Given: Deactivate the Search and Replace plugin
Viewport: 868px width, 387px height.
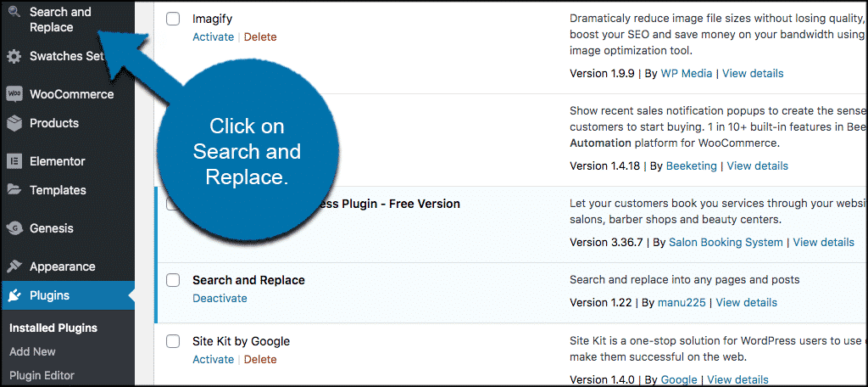Looking at the screenshot, I should click(x=220, y=298).
